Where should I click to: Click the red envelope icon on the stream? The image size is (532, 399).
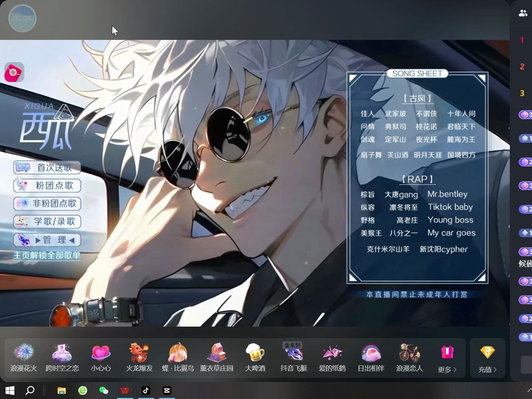coord(14,72)
